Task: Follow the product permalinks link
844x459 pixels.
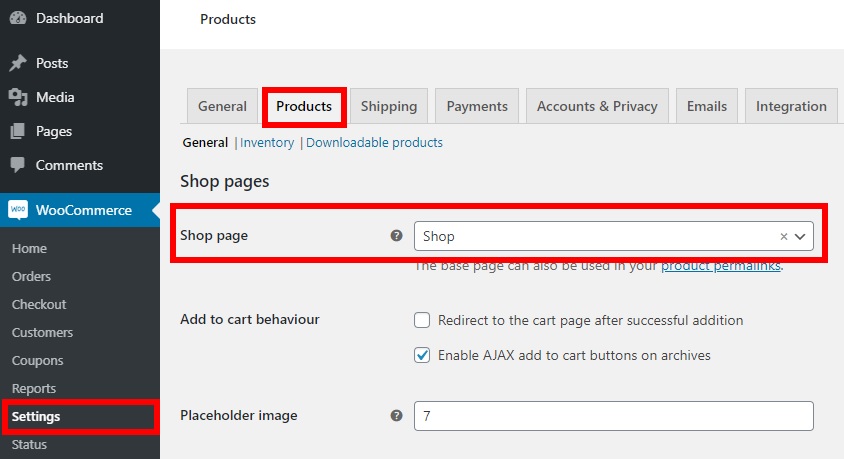Action: [x=720, y=266]
